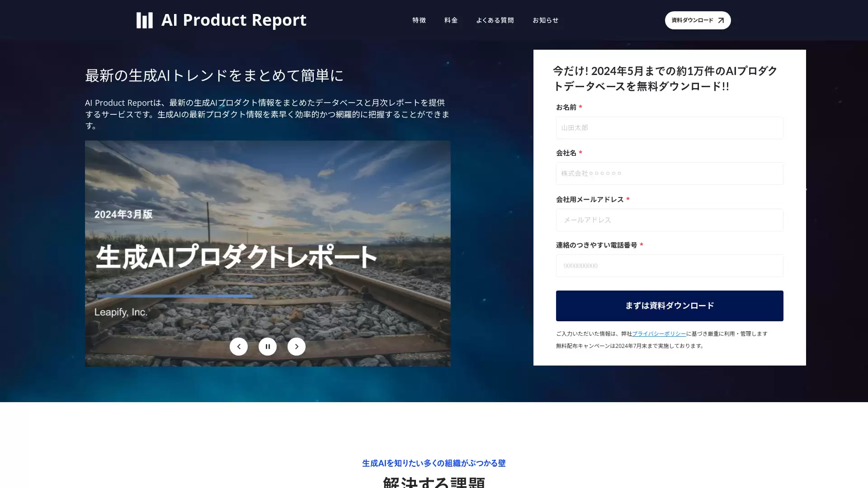
Task: Click the arrow icon in 資料ダウンロード header button
Action: 721,20
